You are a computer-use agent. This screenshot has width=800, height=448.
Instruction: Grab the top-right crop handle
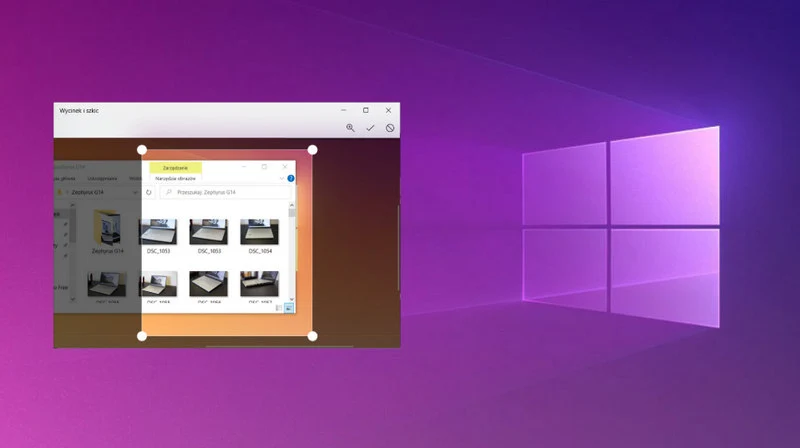coord(312,150)
